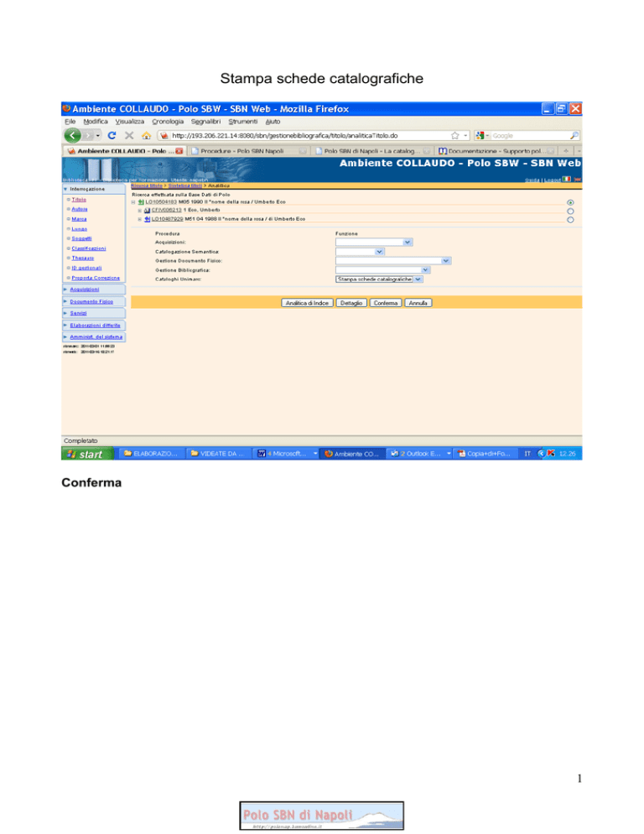Click the Conferma button
The height and width of the screenshot is (834, 644).
386,303
